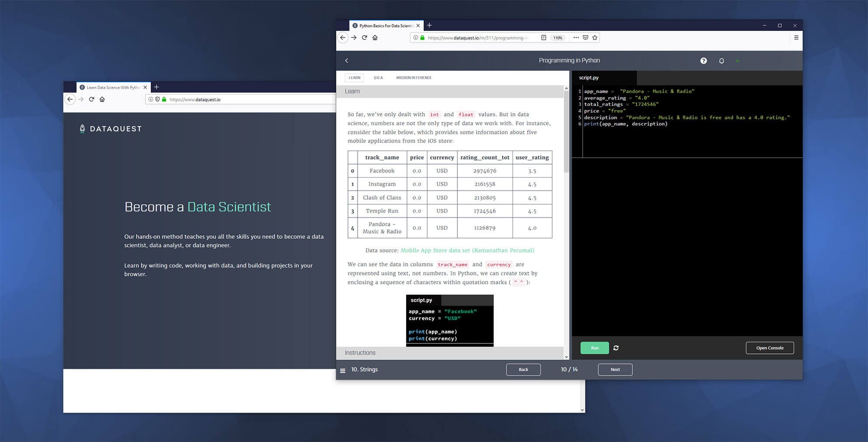Screen dimensions: 868x442
Task: Collapse the Learn section header
Action: pos(352,91)
